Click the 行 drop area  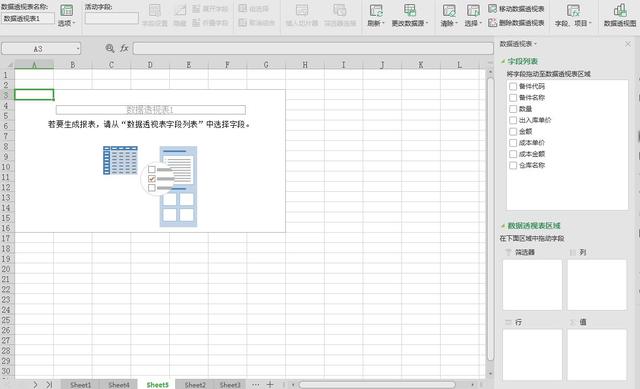click(x=532, y=354)
